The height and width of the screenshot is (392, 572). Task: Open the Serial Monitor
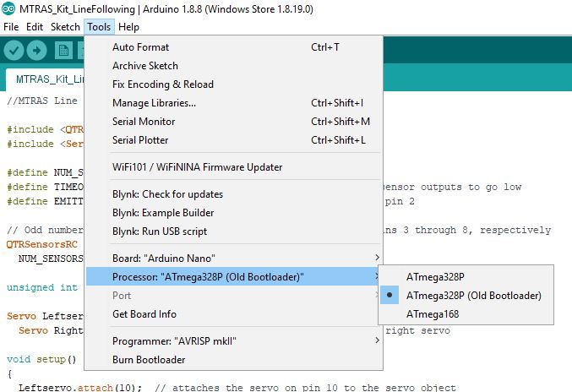(233, 122)
